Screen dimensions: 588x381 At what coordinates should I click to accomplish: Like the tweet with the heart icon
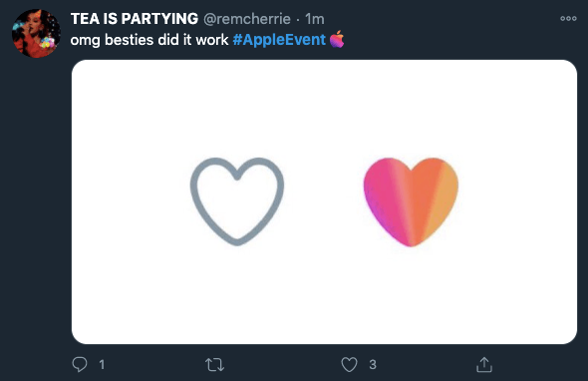pyautogui.click(x=349, y=364)
